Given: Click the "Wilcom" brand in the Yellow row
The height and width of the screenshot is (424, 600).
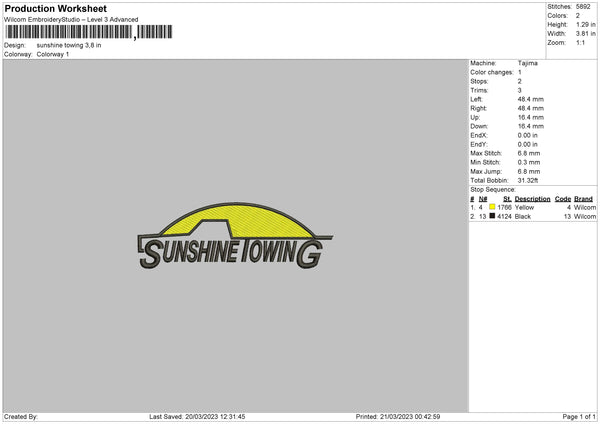Looking at the screenshot, I should tap(585, 207).
